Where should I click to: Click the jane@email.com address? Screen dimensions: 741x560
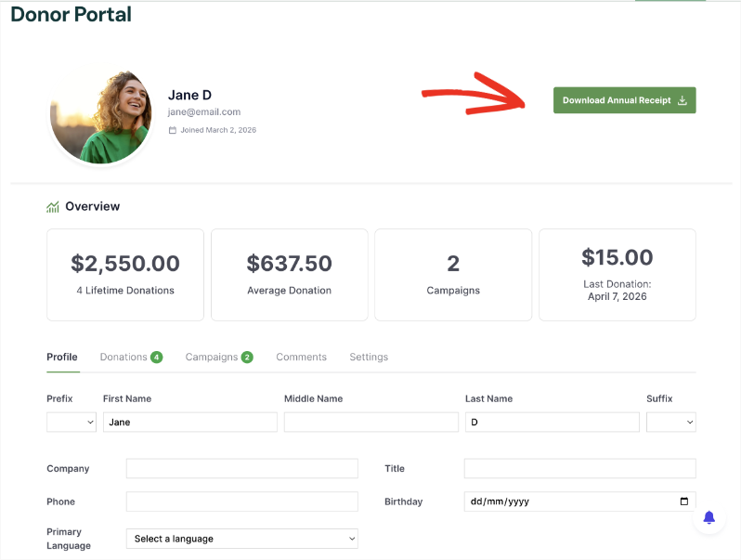pyautogui.click(x=204, y=112)
